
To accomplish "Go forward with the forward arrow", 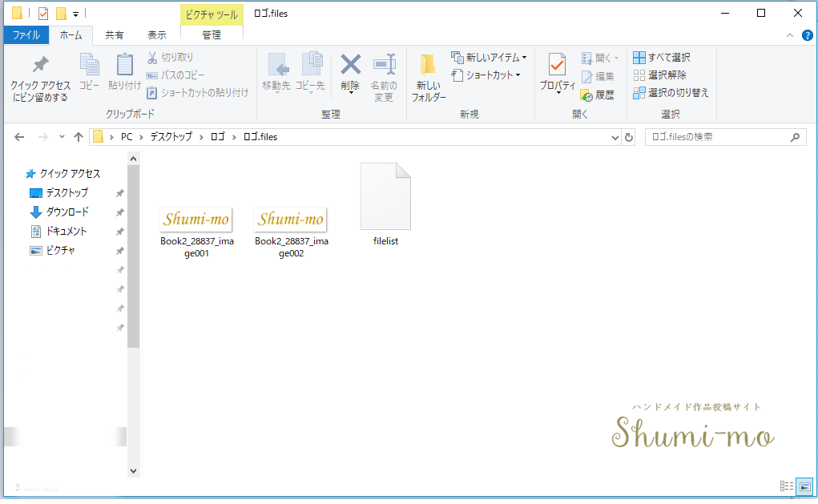I will click(x=42, y=137).
